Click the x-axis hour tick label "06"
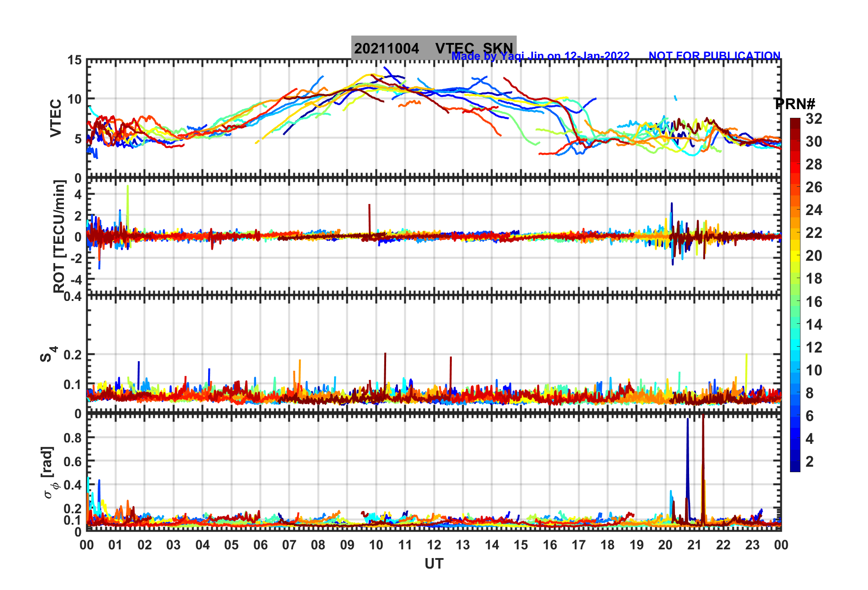 coord(260,545)
